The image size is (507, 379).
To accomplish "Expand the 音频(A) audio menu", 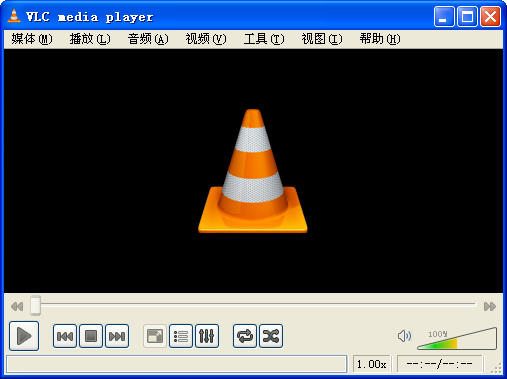I will (x=148, y=39).
